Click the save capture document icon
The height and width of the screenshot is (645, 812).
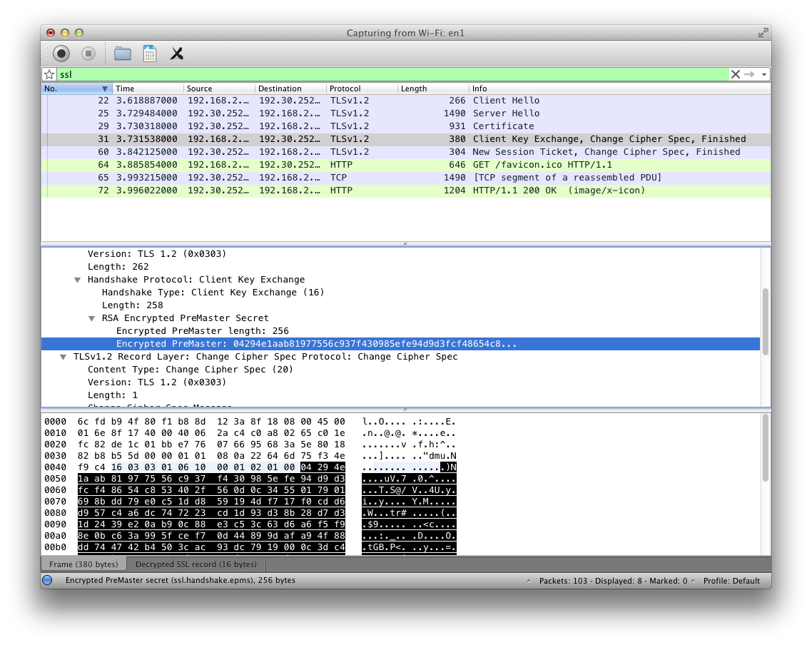(x=150, y=54)
